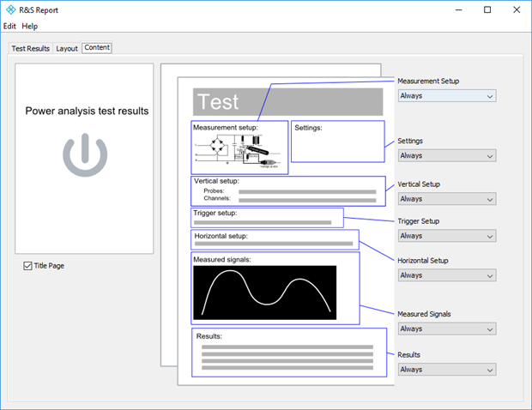Click the measurement setup circuit diagram image
This screenshot has height=410, width=532.
239,153
